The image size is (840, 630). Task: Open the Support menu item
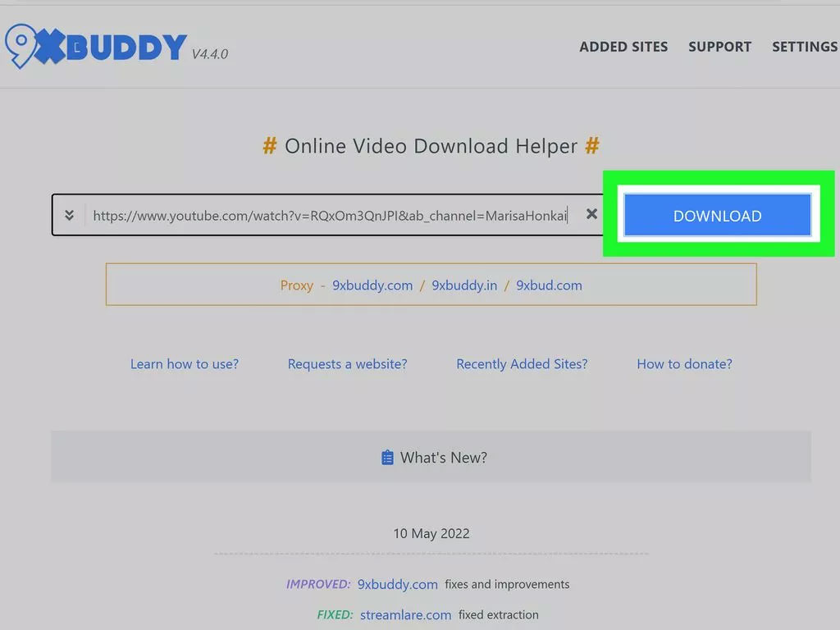(719, 47)
